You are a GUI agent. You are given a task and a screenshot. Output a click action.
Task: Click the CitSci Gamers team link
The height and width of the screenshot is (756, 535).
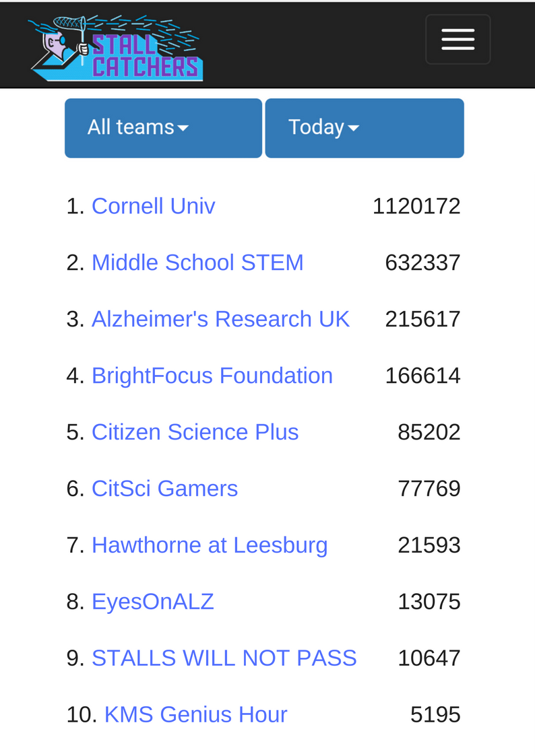click(164, 489)
